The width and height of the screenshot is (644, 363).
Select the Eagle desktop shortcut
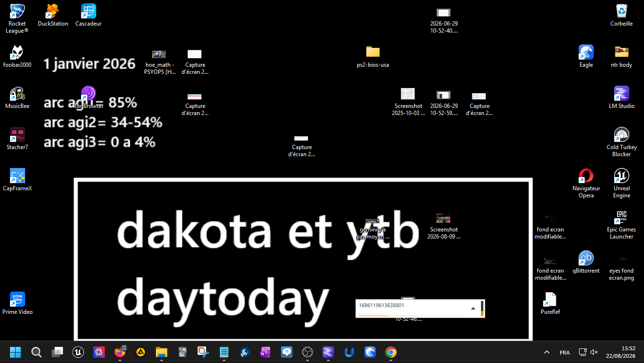tap(586, 57)
